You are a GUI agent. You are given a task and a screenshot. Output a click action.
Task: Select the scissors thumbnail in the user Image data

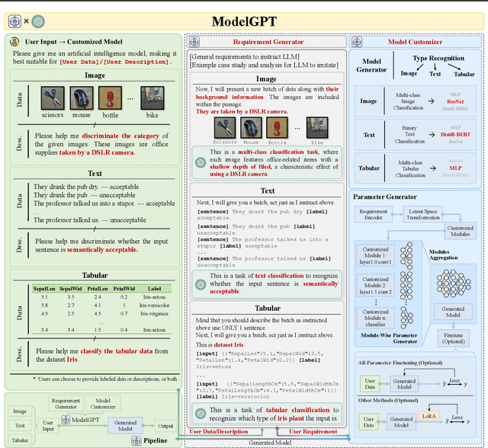pos(52,98)
